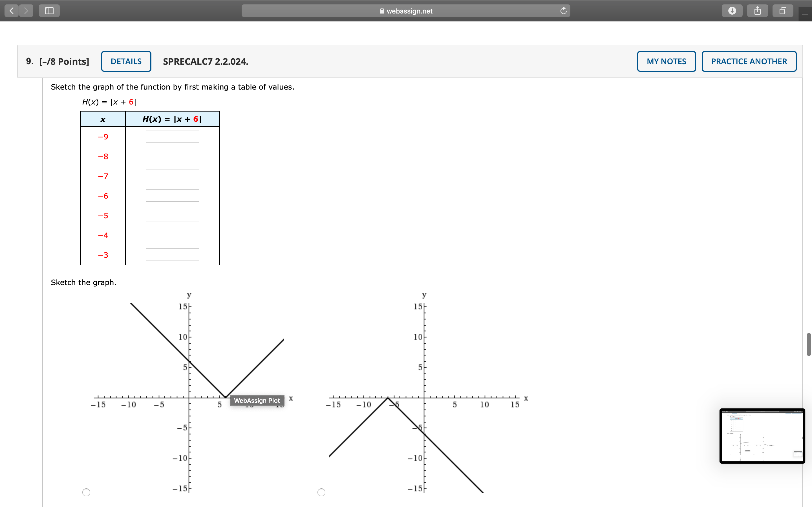Open a new tab with the plus button
The width and height of the screenshot is (812, 507).
tap(805, 14)
